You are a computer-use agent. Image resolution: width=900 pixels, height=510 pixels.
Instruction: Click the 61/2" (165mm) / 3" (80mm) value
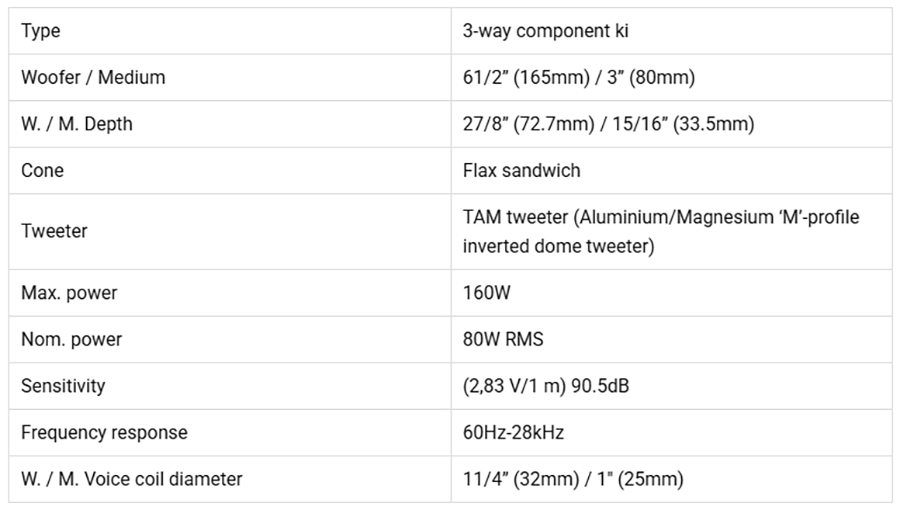pos(578,77)
